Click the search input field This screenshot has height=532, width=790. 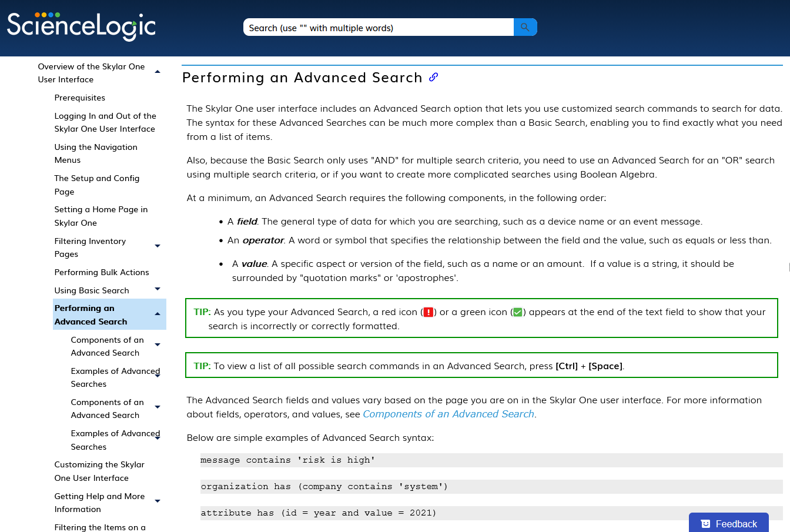tap(379, 28)
